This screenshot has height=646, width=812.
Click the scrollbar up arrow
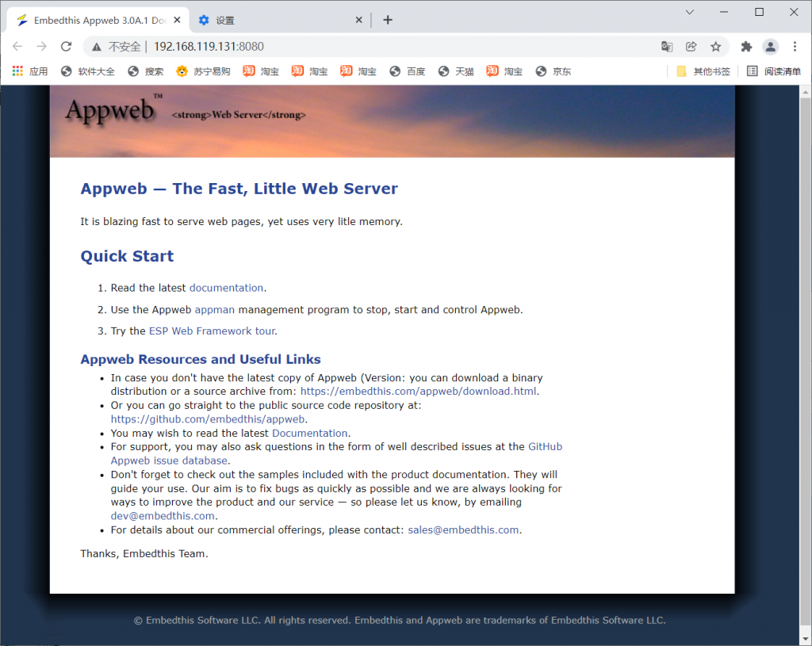pyautogui.click(x=806, y=92)
